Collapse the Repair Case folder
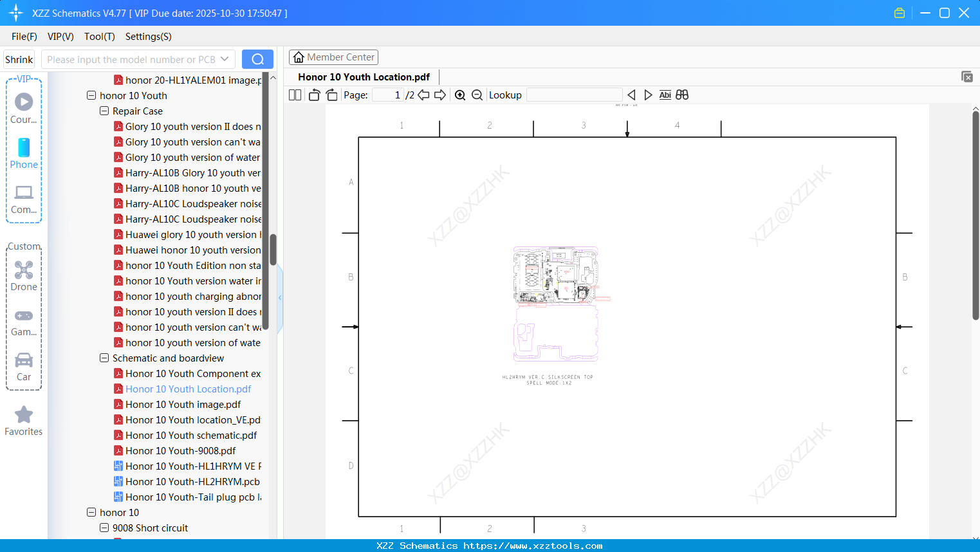The width and height of the screenshot is (980, 552). coord(104,111)
